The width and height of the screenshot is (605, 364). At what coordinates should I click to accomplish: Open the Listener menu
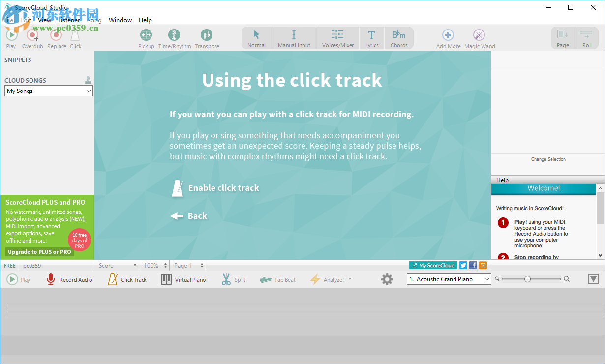pyautogui.click(x=68, y=20)
